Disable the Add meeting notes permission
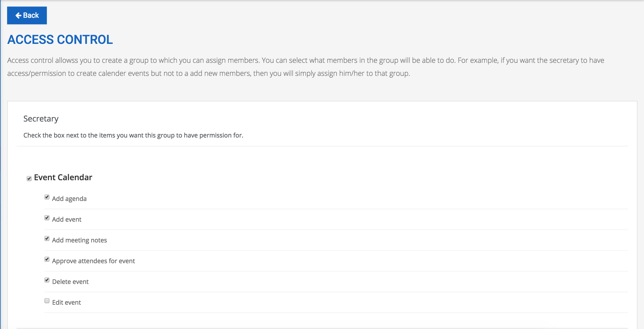The image size is (644, 329). [x=47, y=239]
